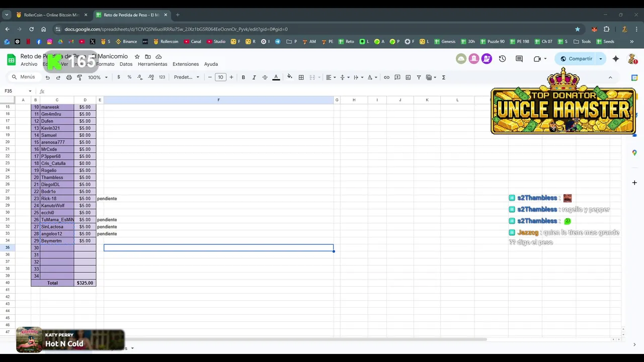Insert link with chain icon
This screenshot has height=362, width=644.
(386, 77)
